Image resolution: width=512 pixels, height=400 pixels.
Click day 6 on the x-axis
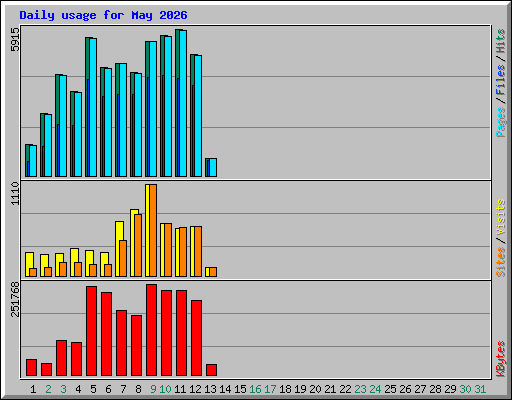108,389
